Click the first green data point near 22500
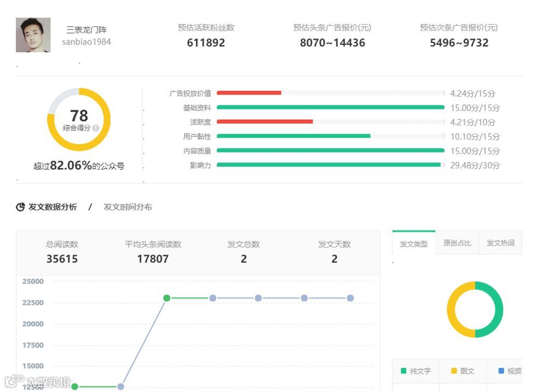The image size is (539, 392). [x=167, y=298]
